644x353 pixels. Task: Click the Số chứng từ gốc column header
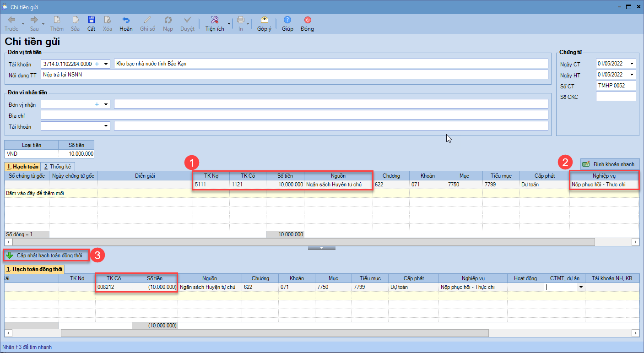(27, 176)
